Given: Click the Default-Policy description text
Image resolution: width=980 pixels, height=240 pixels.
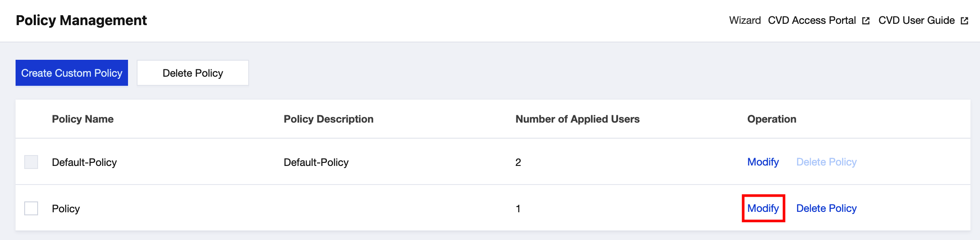Looking at the screenshot, I should pos(316,162).
